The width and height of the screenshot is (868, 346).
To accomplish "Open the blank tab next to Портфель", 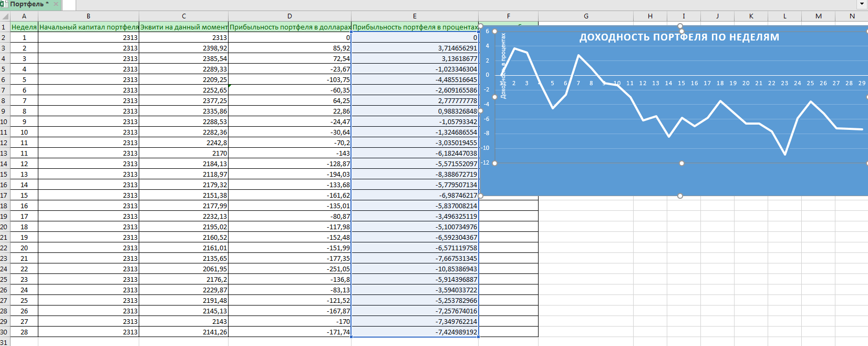I will tap(69, 5).
